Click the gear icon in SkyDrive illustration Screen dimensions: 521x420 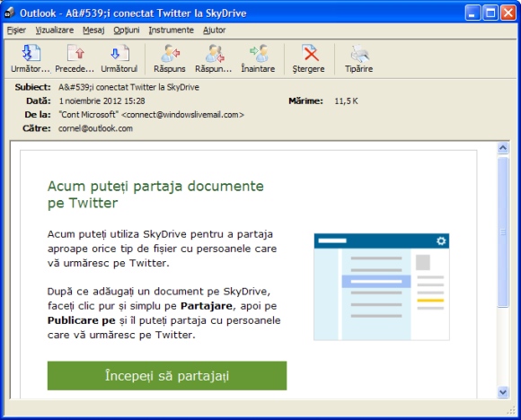click(x=441, y=241)
